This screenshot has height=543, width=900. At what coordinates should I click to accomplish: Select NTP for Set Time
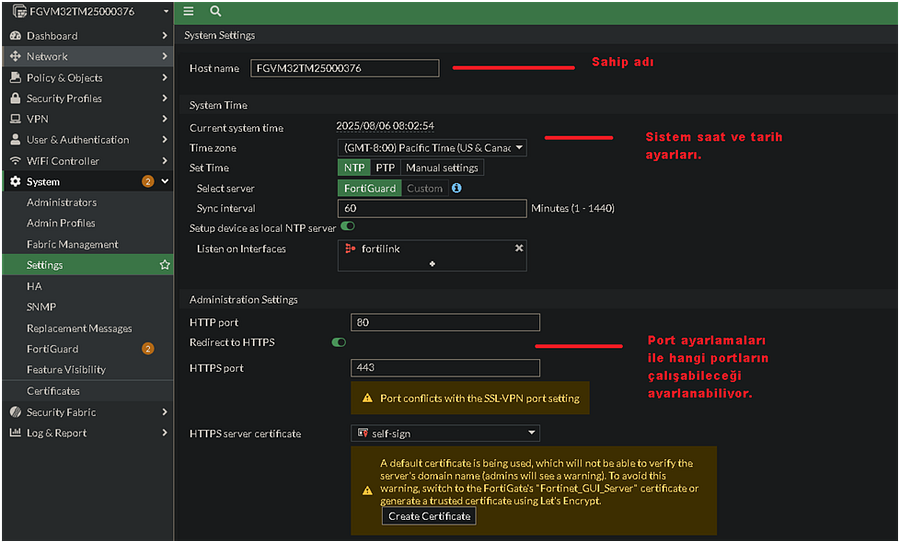click(x=354, y=168)
